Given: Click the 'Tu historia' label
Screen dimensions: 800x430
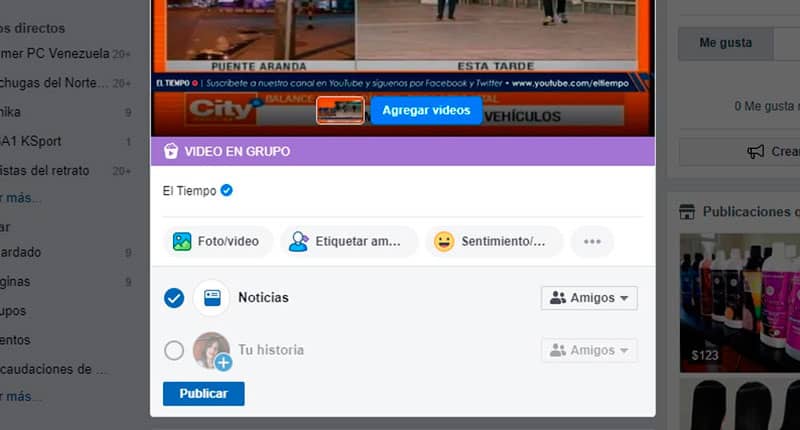Looking at the screenshot, I should pos(271,350).
